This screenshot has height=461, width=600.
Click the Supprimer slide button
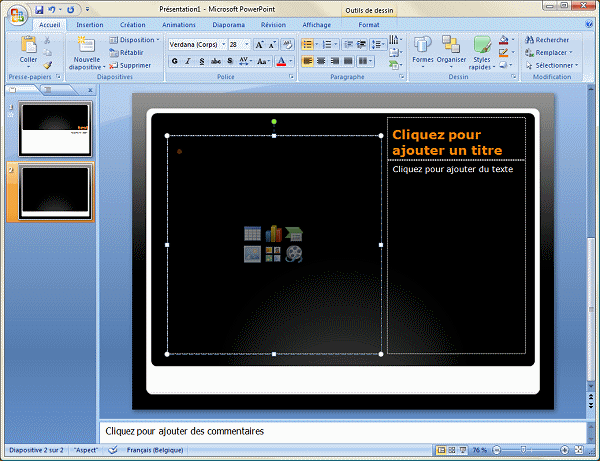click(130, 66)
